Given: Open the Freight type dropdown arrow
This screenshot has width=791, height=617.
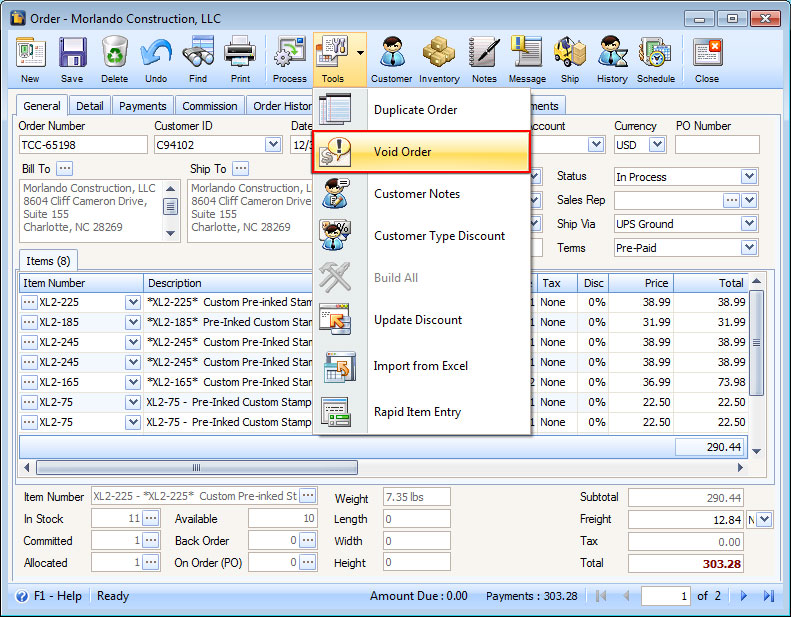Looking at the screenshot, I should (x=765, y=519).
